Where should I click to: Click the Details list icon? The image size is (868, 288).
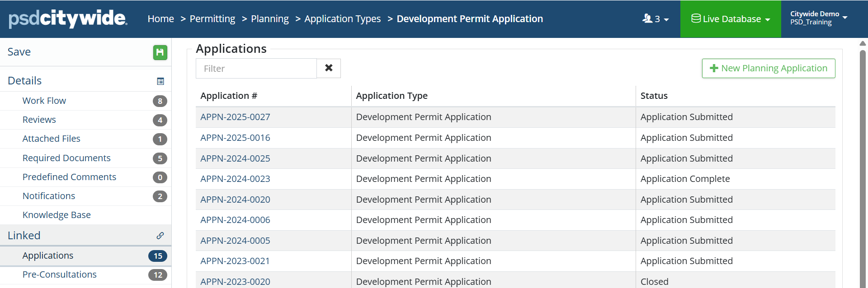click(160, 81)
